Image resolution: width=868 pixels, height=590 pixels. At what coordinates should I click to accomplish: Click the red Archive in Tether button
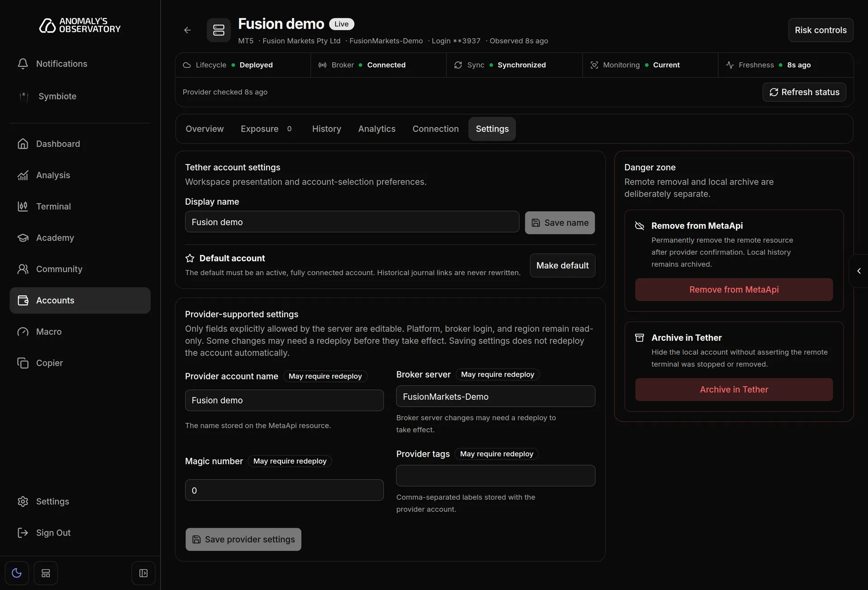coord(734,389)
